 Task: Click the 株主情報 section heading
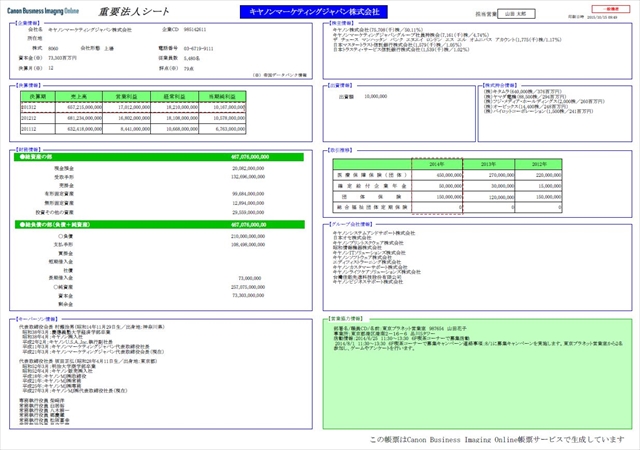(x=341, y=23)
